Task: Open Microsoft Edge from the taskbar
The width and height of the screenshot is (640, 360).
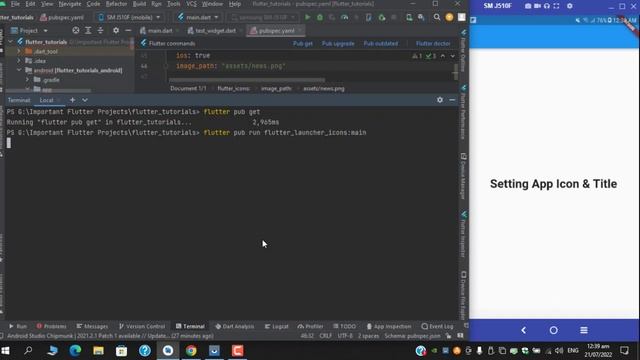Action: point(75,351)
